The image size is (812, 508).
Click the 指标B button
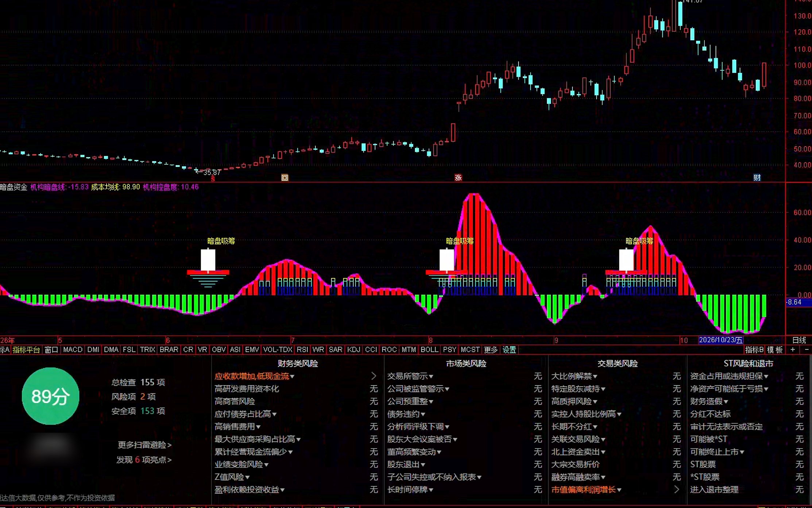coord(754,350)
